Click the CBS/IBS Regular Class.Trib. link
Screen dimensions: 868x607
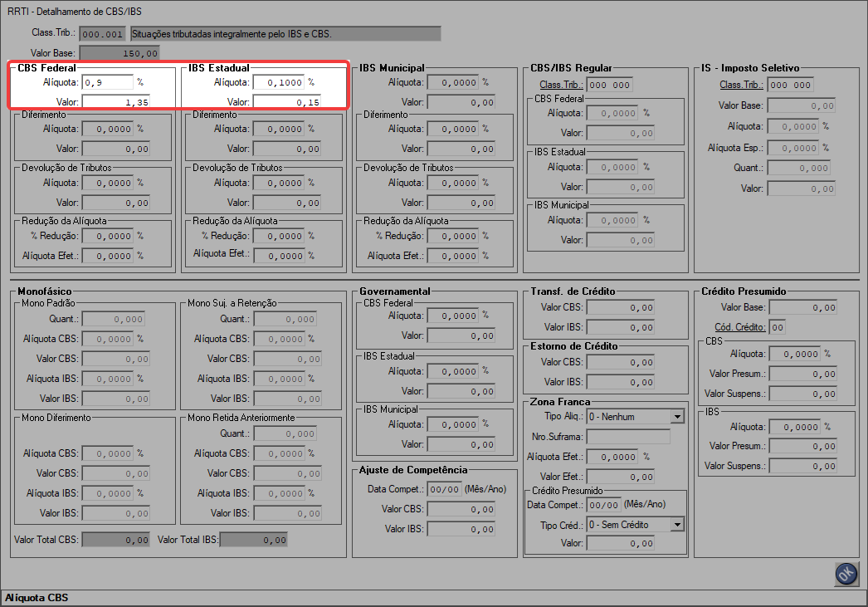561,85
